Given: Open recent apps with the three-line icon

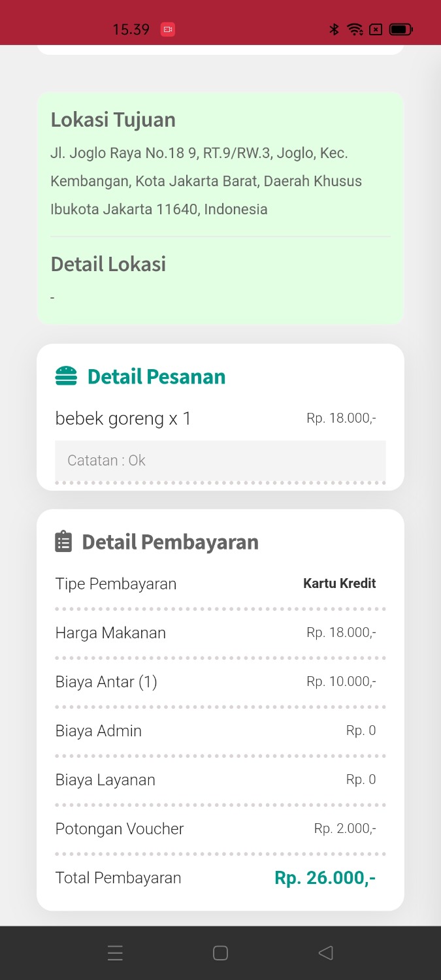Looking at the screenshot, I should pyautogui.click(x=115, y=953).
